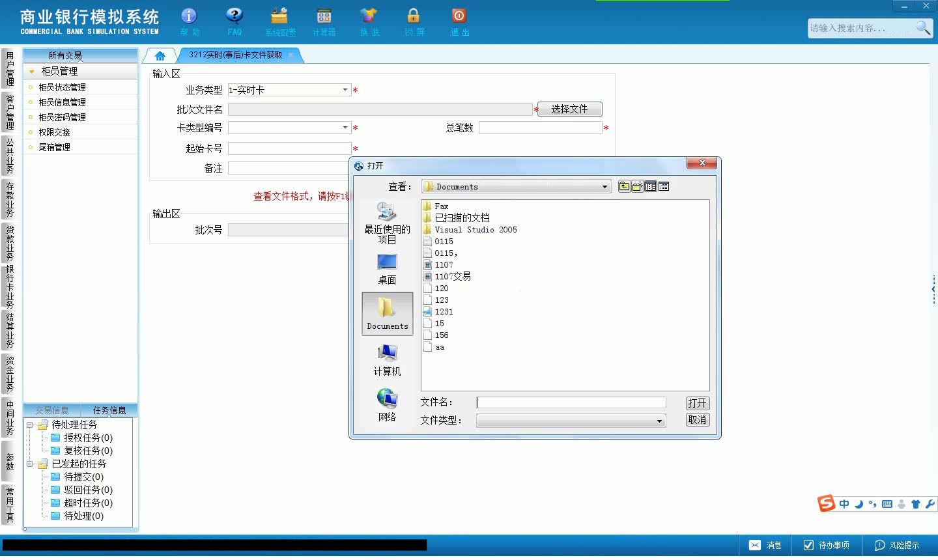The width and height of the screenshot is (938, 560).
Task: Select the 所有交易 tab header
Action: click(x=65, y=55)
